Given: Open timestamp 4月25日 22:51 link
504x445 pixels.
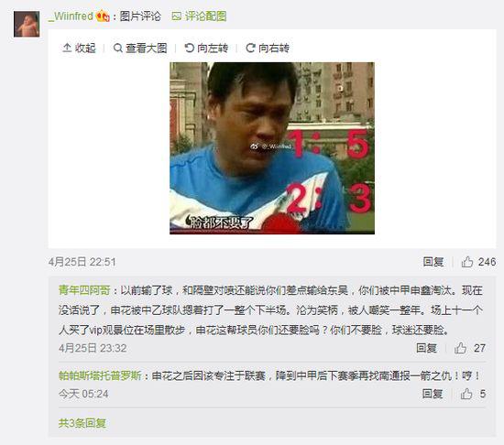Looking at the screenshot, I should click(x=82, y=262).
